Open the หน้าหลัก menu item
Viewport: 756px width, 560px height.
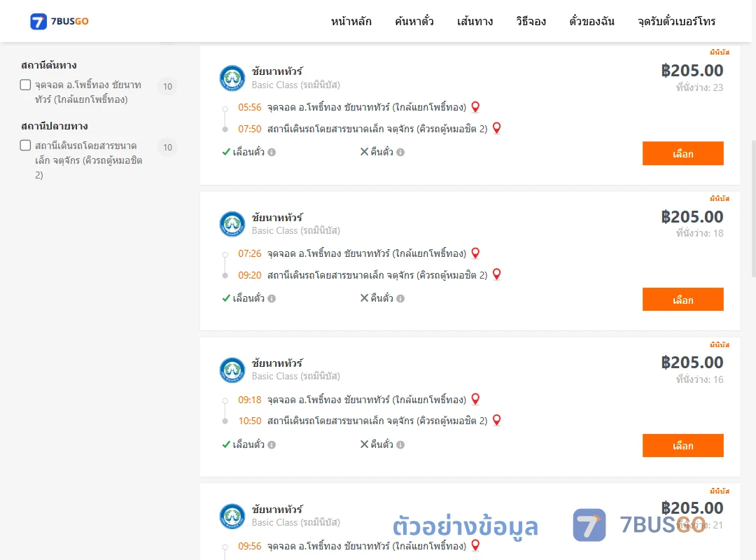(351, 21)
